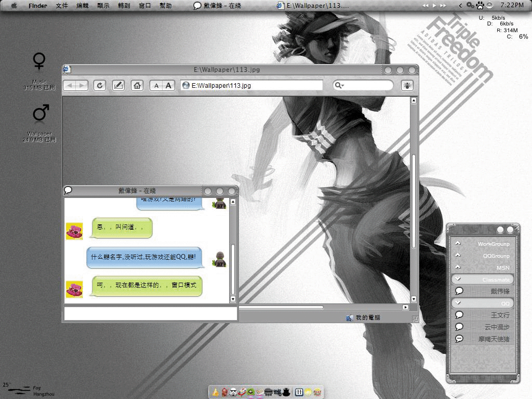
Task: Click message bubble 什么鬱名字,没听过
Action: click(144, 258)
